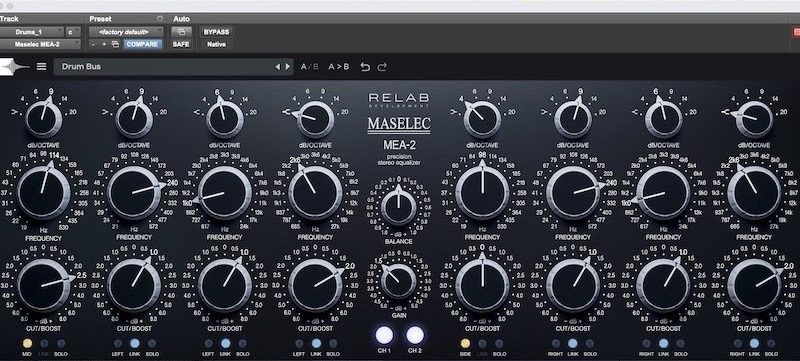Click the Relab Development logo
The width and height of the screenshot is (800, 361).
399,99
